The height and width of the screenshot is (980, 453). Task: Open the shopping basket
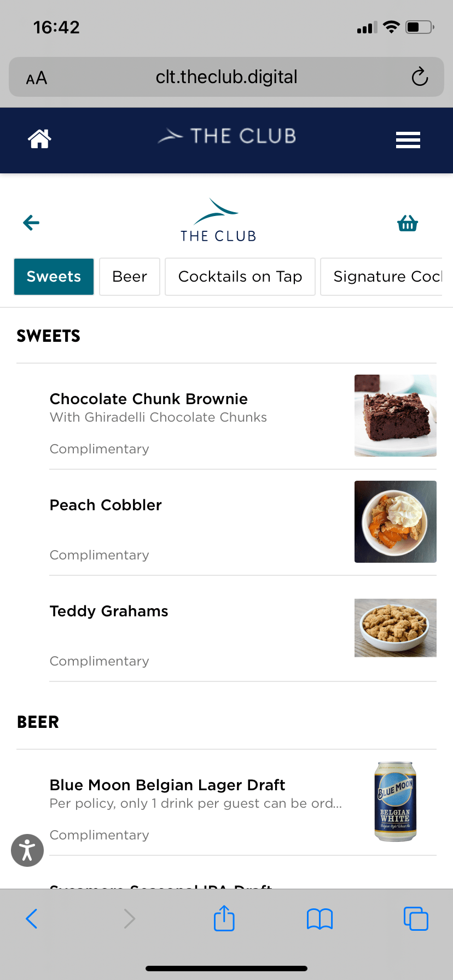pos(408,223)
